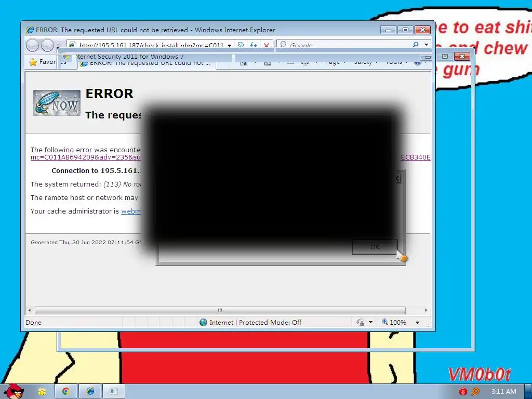Click the 100% zoom level button
Screen dimensions: 532x399
tap(394, 322)
